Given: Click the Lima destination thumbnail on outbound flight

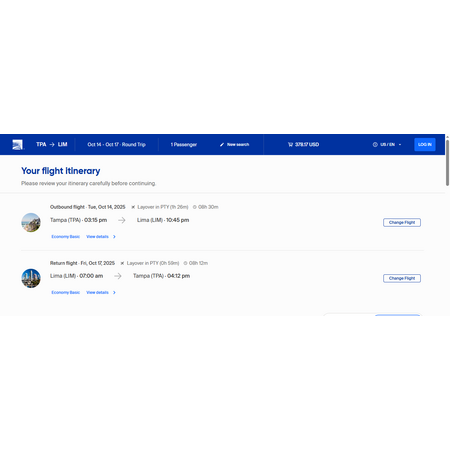Looking at the screenshot, I should pos(31,222).
